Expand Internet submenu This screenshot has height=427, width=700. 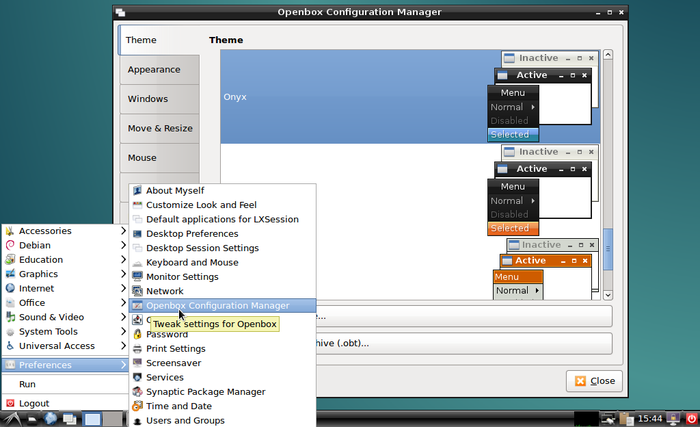(65, 289)
